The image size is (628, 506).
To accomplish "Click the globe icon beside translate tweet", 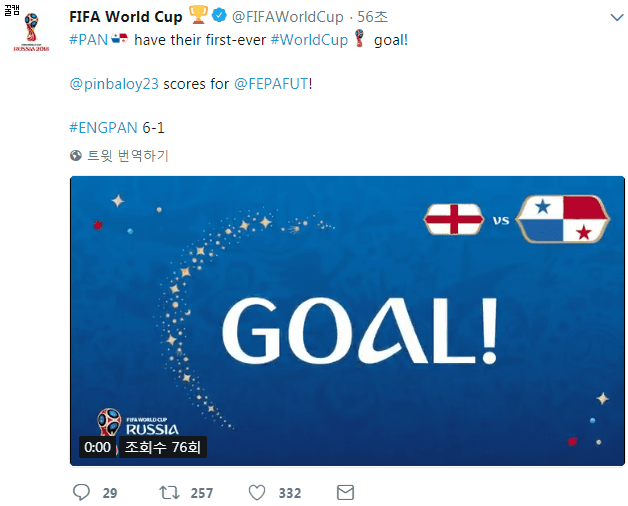I will coord(76,156).
